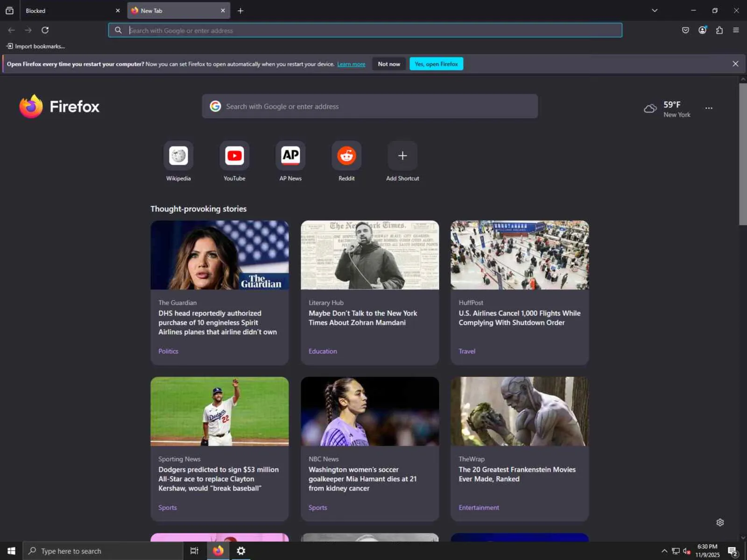Click the muted volume tray icon

[x=686, y=551]
